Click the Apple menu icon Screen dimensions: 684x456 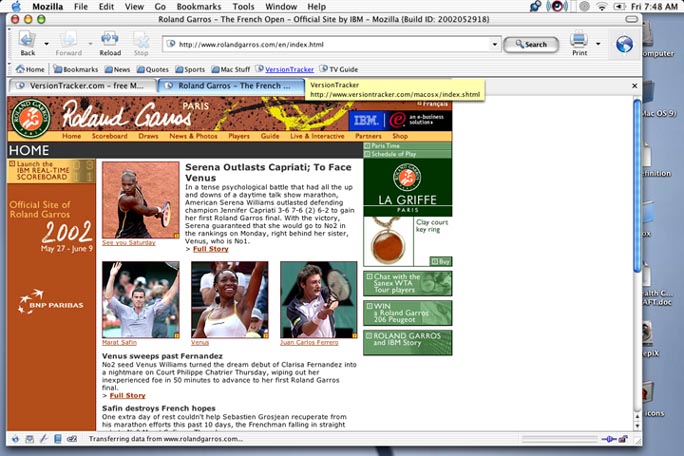(x=17, y=6)
